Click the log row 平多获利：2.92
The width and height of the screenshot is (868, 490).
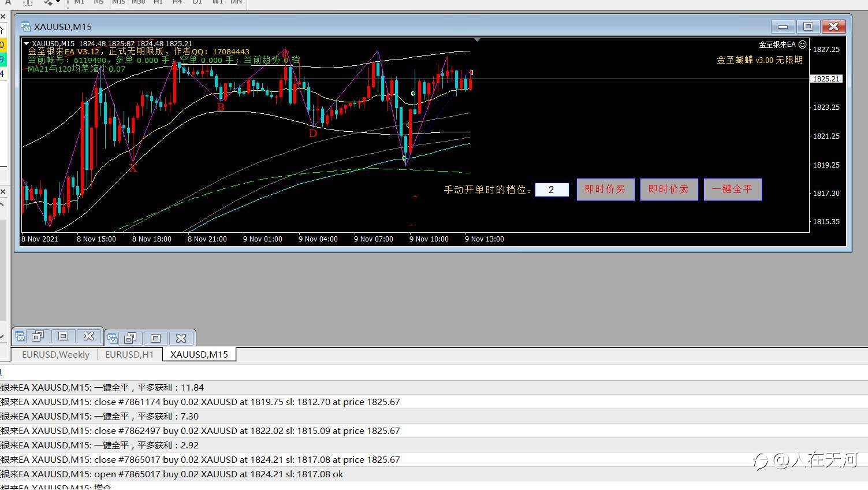pyautogui.click(x=434, y=445)
